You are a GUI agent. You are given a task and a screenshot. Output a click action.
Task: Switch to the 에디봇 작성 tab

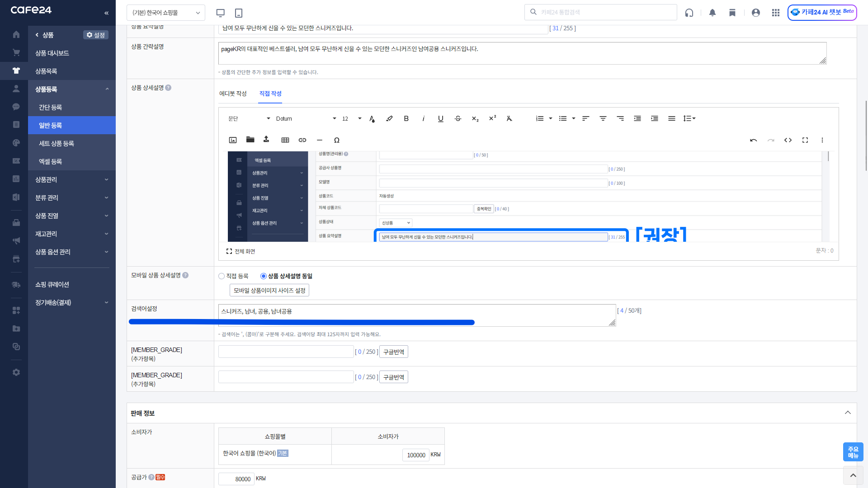(x=233, y=94)
